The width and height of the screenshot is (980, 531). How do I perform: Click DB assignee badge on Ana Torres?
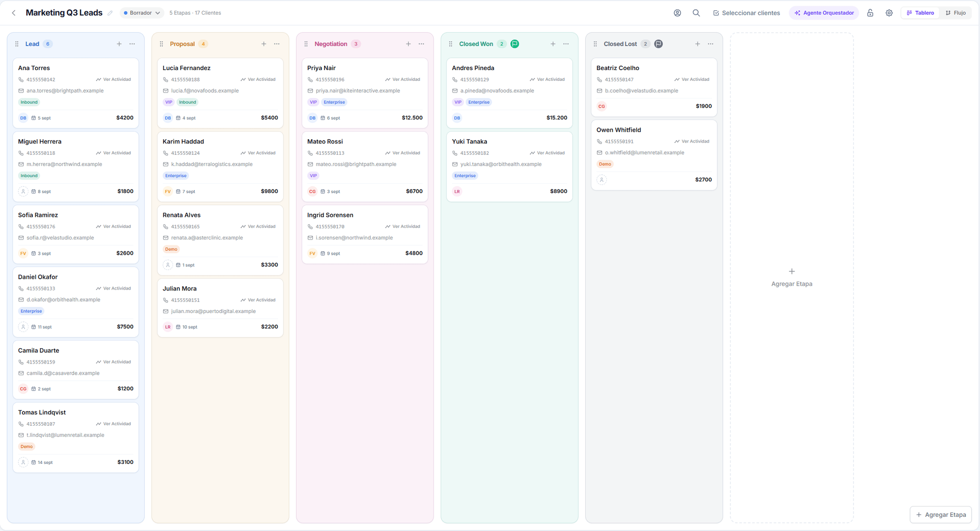23,118
